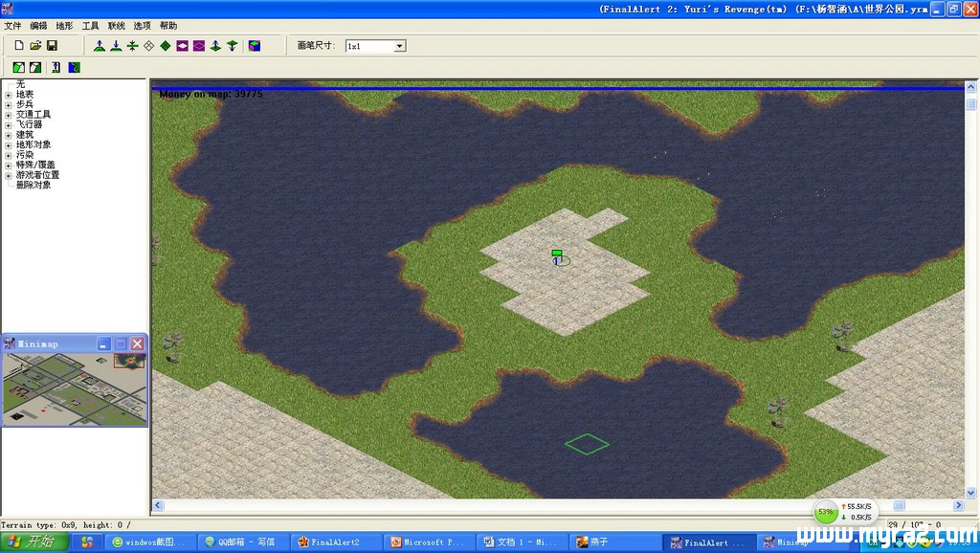Viewport: 980px width, 553px height.
Task: Click the Minimap preview thumbnail
Action: 75,388
